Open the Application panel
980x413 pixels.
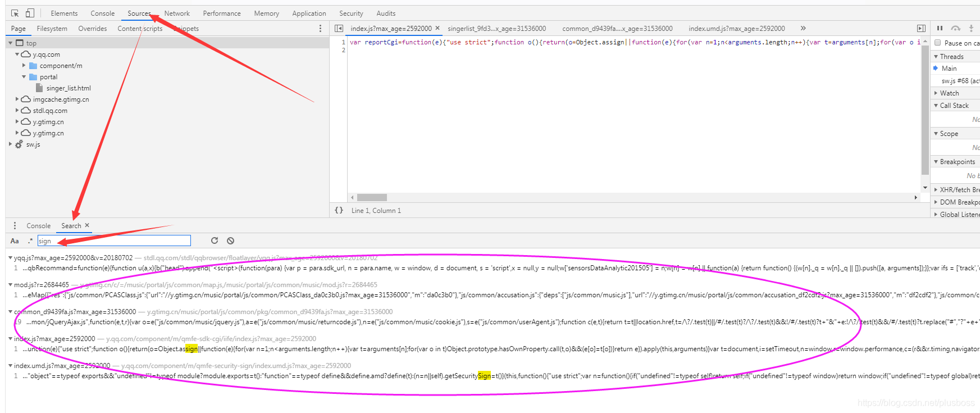(x=309, y=13)
